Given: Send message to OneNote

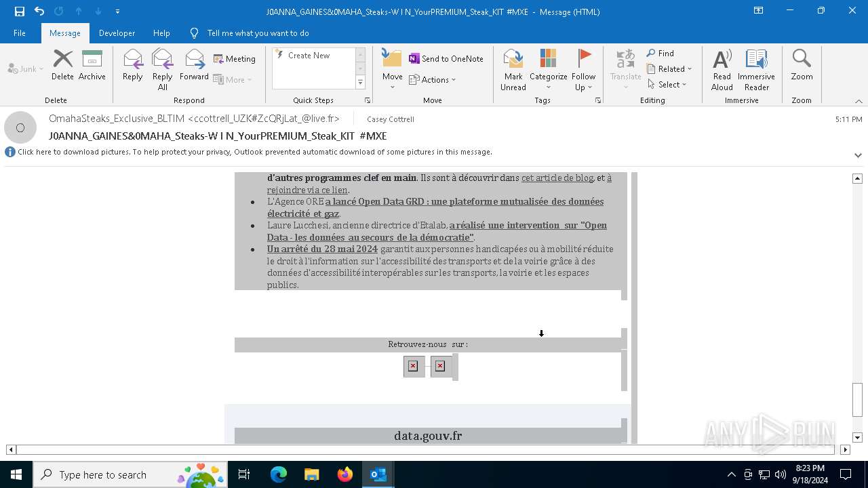Looking at the screenshot, I should tap(446, 59).
